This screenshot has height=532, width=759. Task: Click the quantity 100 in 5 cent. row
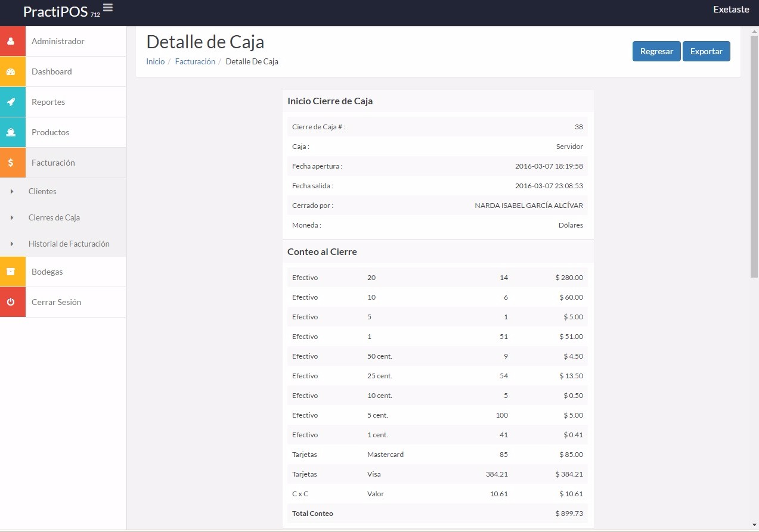coord(502,415)
